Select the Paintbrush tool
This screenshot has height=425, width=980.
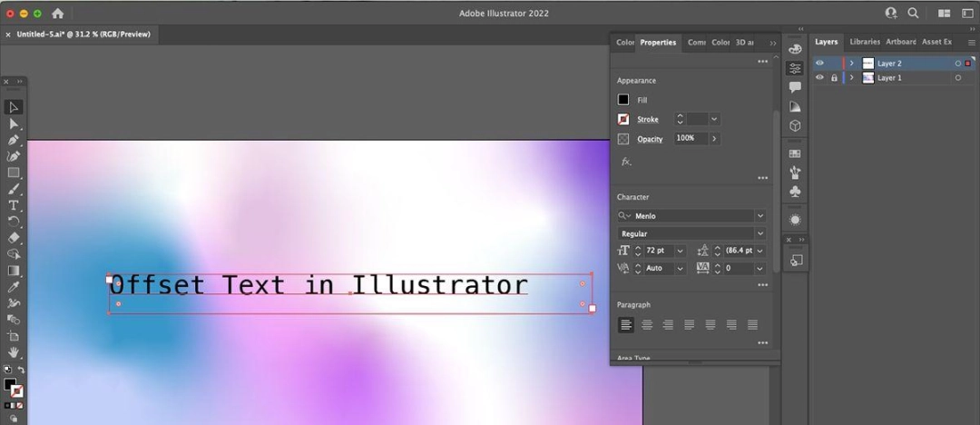click(x=13, y=189)
